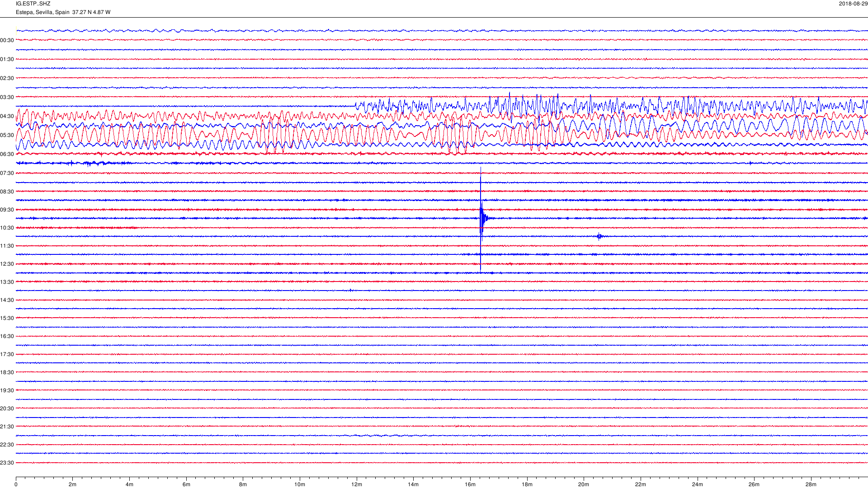The height and width of the screenshot is (488, 868).
Task: Click the 20m axis tick label
Action: 584,484
